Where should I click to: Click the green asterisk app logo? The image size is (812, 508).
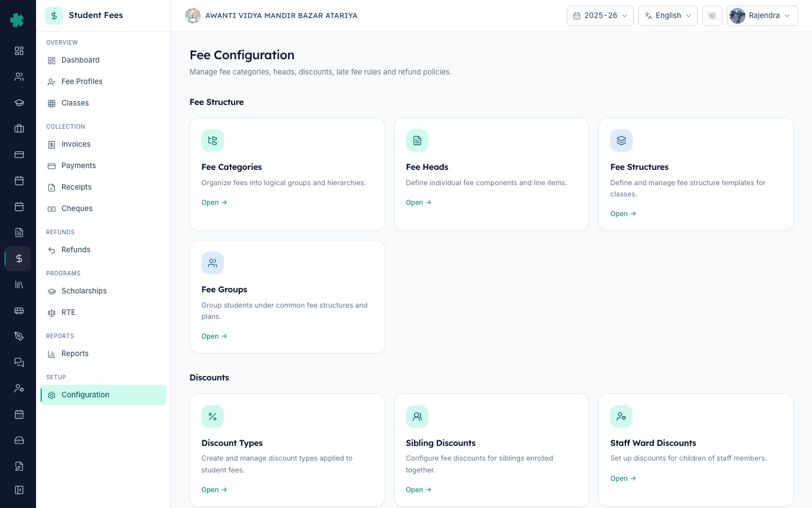coord(17,20)
